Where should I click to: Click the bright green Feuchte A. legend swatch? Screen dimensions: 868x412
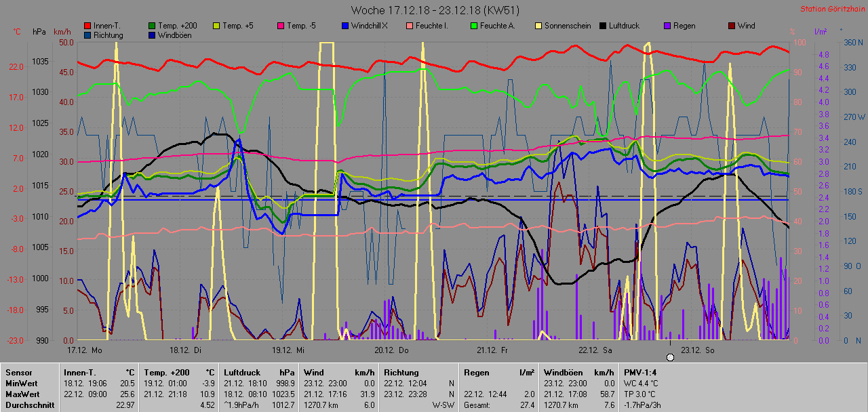(474, 26)
